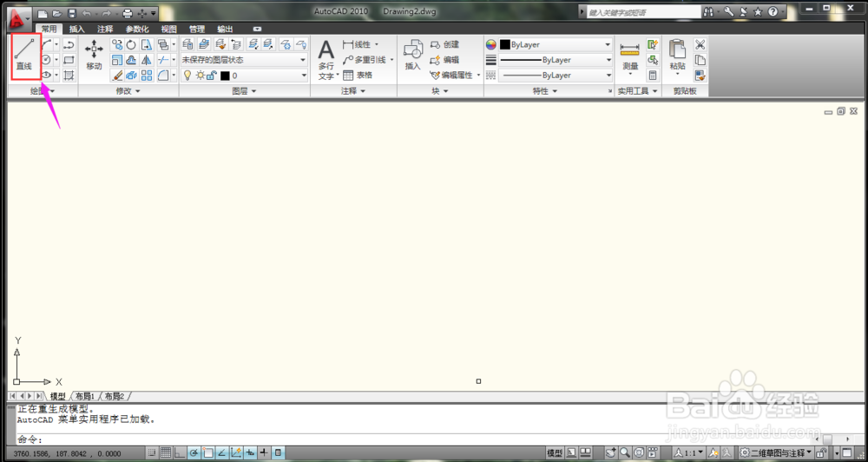868x462 pixels.
Task: Toggle Ortho mode in status bar
Action: [180, 452]
